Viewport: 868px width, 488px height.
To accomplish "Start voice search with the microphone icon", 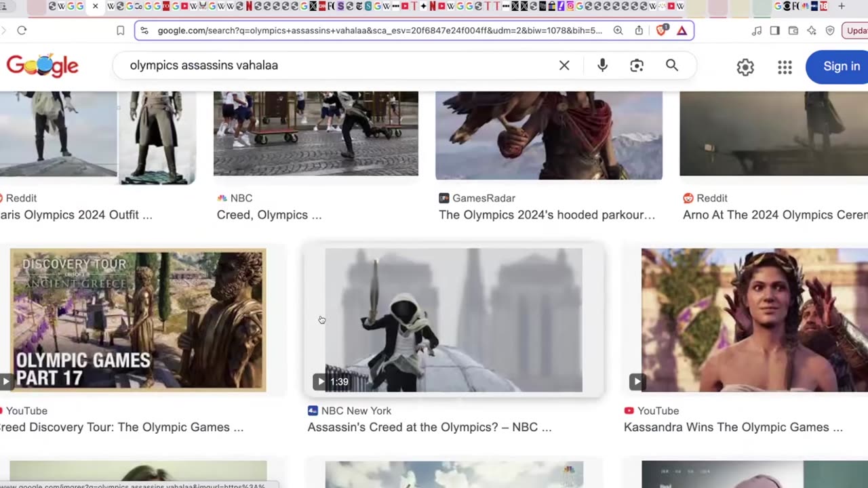I will [x=602, y=65].
